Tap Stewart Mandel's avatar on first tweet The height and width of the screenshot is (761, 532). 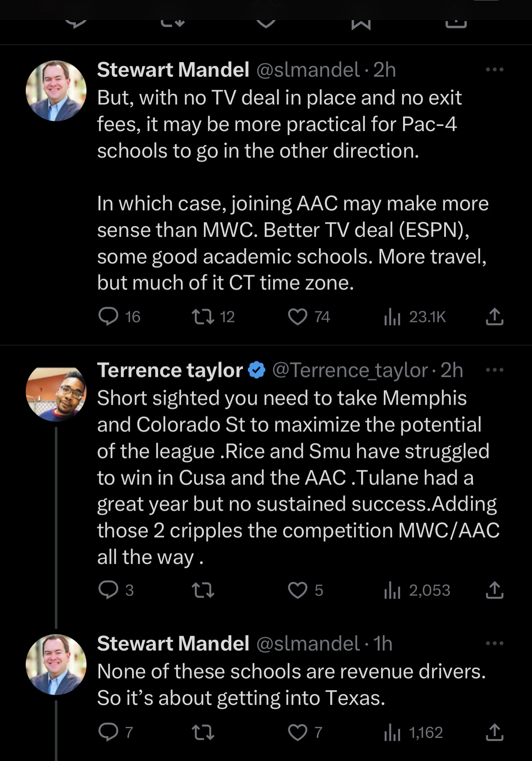(x=56, y=91)
